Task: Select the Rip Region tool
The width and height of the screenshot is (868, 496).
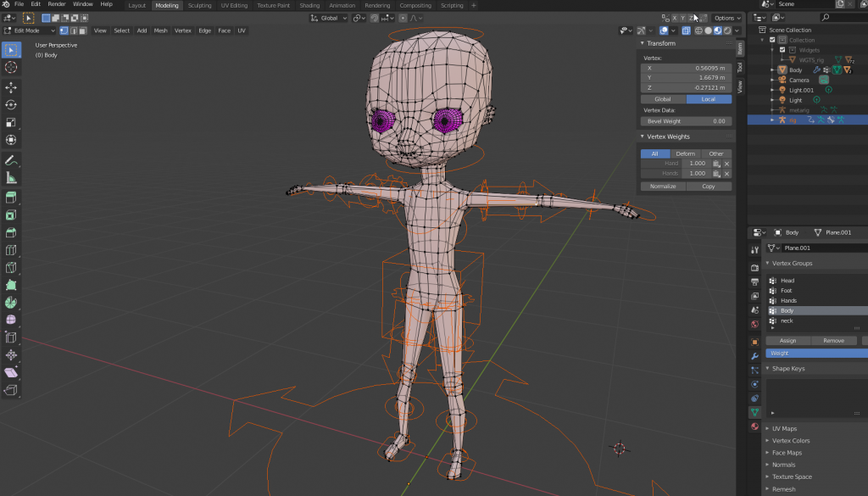Action: pyautogui.click(x=11, y=390)
